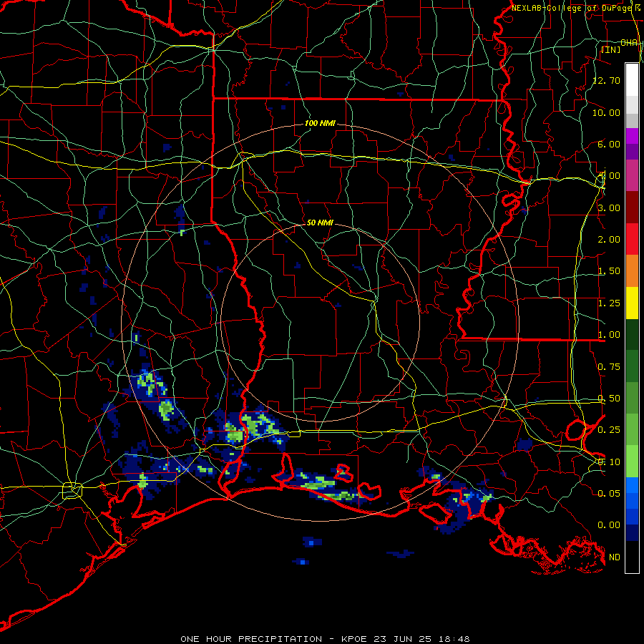Pick the orange legend swatch
644x644 pixels.
pos(632,271)
